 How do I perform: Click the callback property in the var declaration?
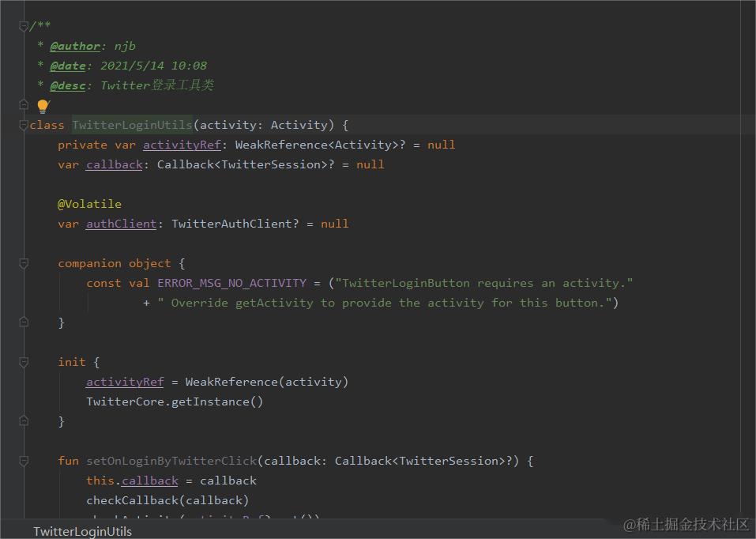coord(115,164)
